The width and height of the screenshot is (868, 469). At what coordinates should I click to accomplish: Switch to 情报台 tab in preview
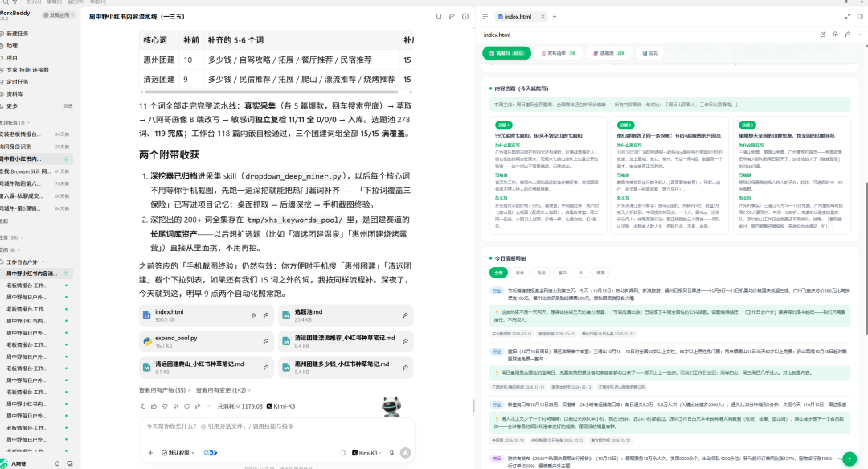(506, 53)
